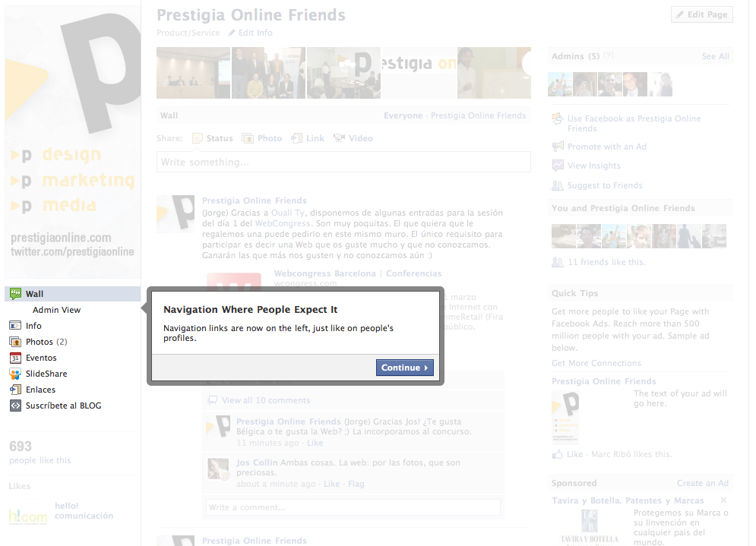The image size is (756, 546).
Task: Click the WebCongress link in the post
Action: (x=283, y=223)
